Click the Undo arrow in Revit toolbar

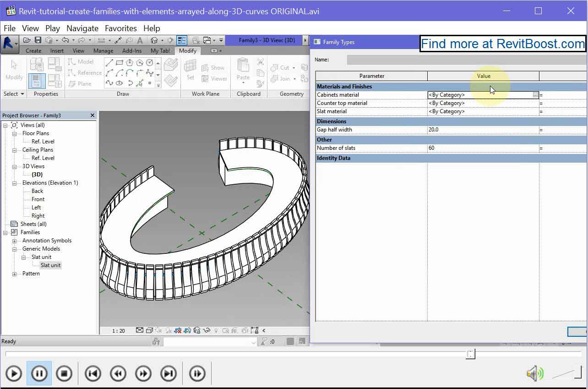tap(65, 40)
